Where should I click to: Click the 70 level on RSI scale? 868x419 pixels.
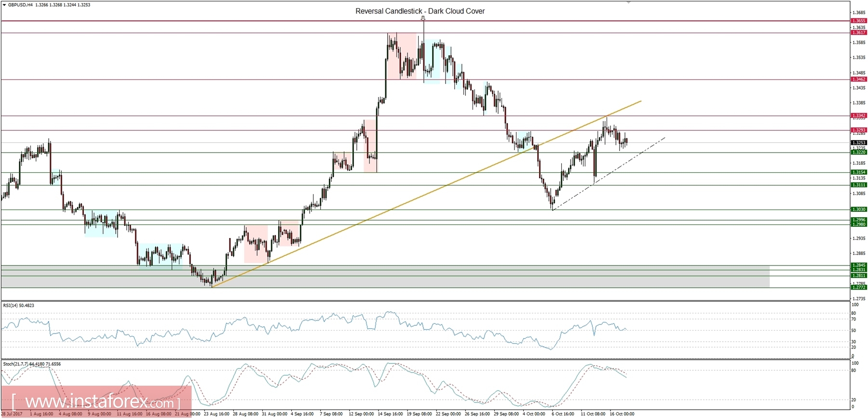pos(854,319)
